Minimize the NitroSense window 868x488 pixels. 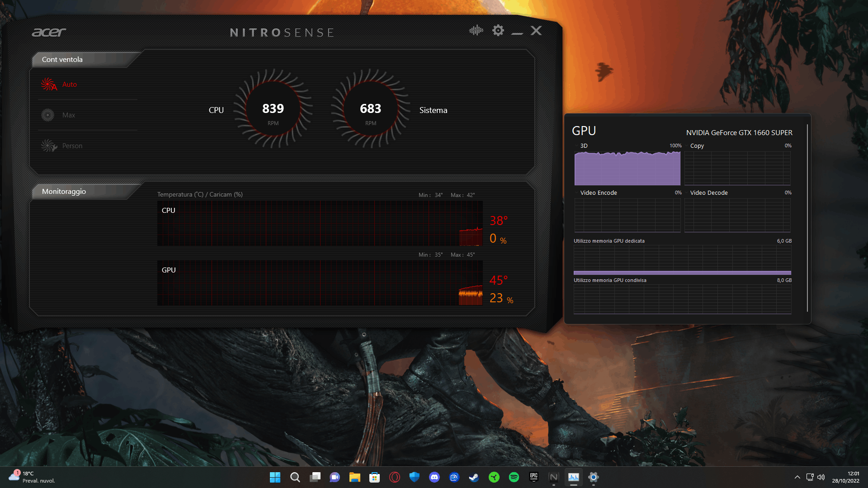[517, 33]
